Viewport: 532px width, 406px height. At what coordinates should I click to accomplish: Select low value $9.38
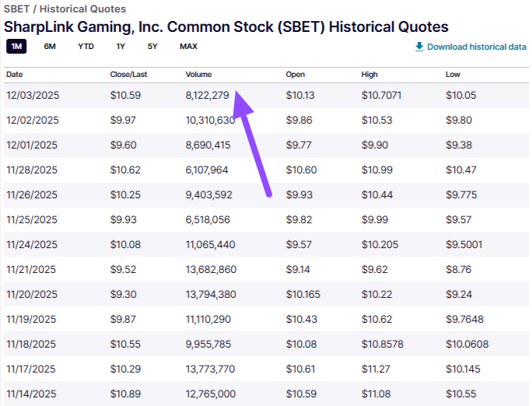(x=459, y=145)
